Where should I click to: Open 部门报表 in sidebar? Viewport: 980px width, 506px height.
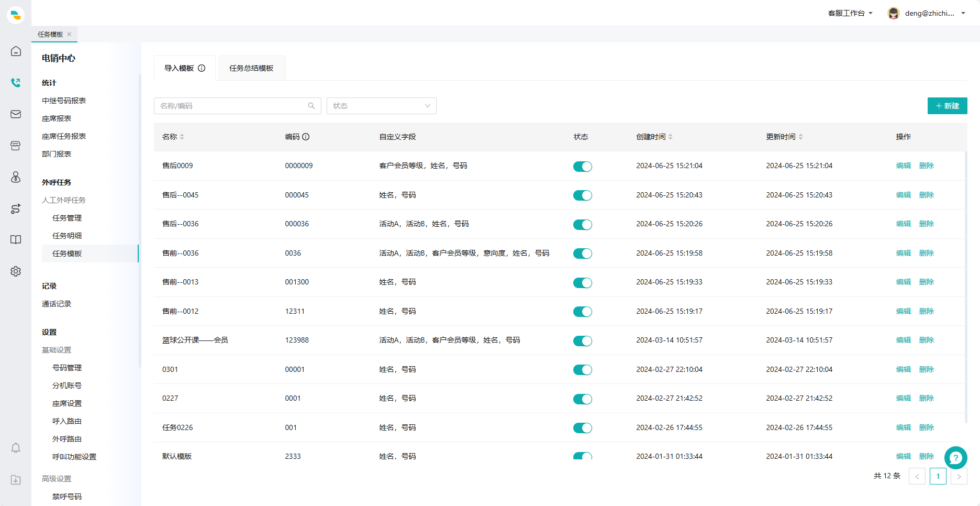pos(57,154)
